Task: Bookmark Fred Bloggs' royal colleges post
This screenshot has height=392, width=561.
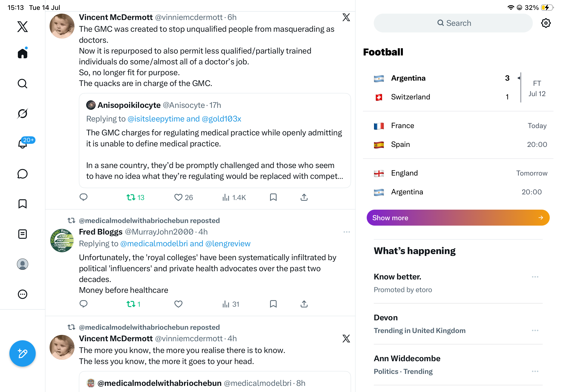Action: tap(273, 304)
